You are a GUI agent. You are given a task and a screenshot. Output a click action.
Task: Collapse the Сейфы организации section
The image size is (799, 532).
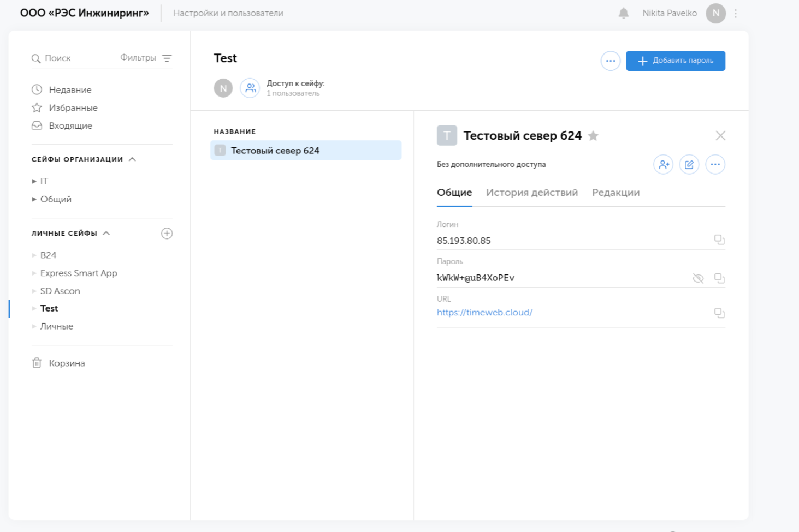132,159
